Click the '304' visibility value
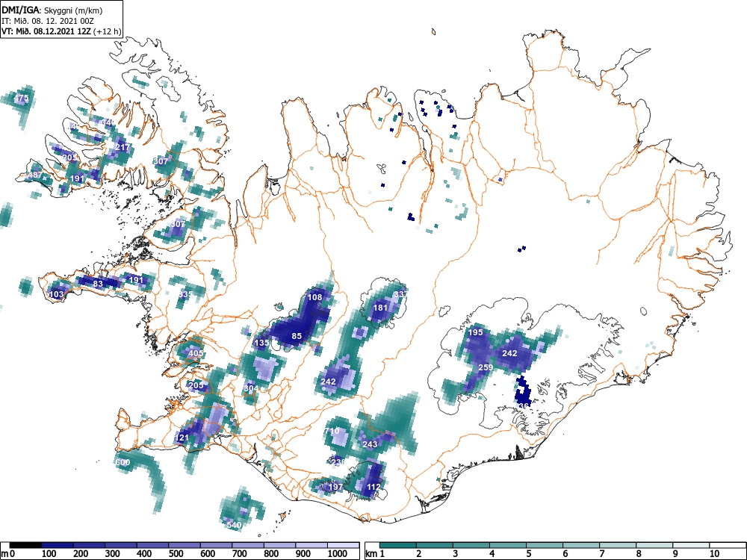This screenshot has height=560, width=747. [x=251, y=388]
